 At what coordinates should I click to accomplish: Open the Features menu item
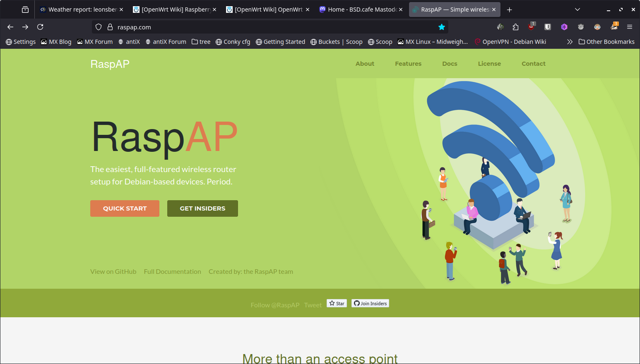pyautogui.click(x=408, y=64)
